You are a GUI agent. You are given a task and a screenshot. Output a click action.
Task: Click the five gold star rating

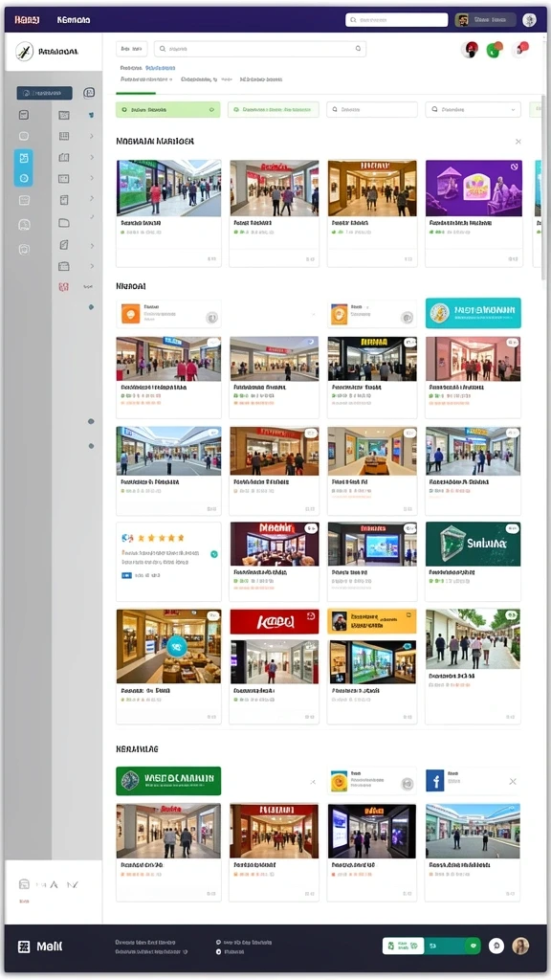click(x=161, y=538)
